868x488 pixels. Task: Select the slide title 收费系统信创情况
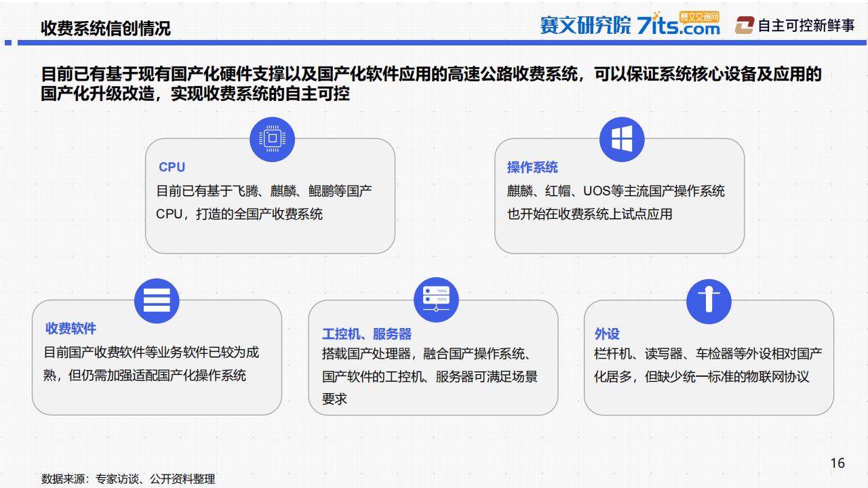coord(106,28)
